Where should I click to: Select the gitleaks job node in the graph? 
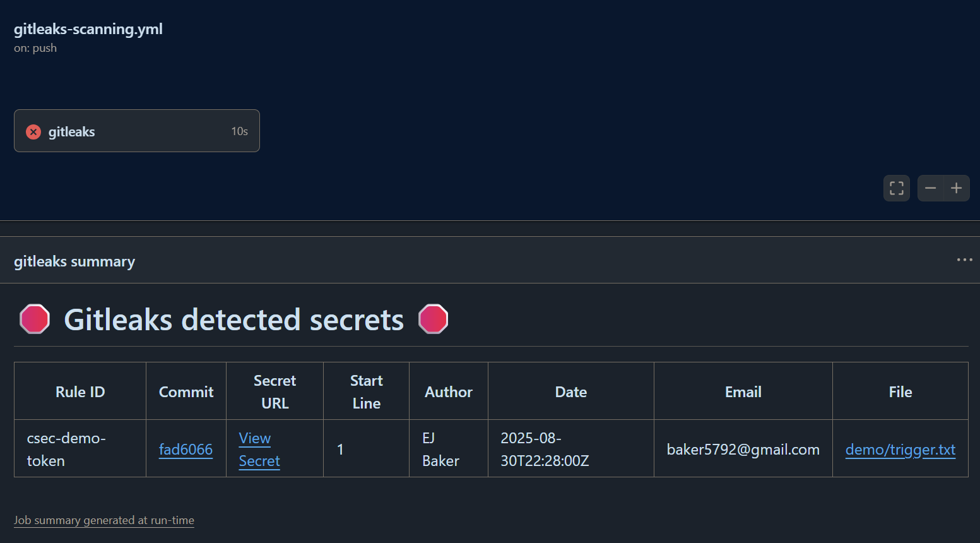pyautogui.click(x=137, y=131)
